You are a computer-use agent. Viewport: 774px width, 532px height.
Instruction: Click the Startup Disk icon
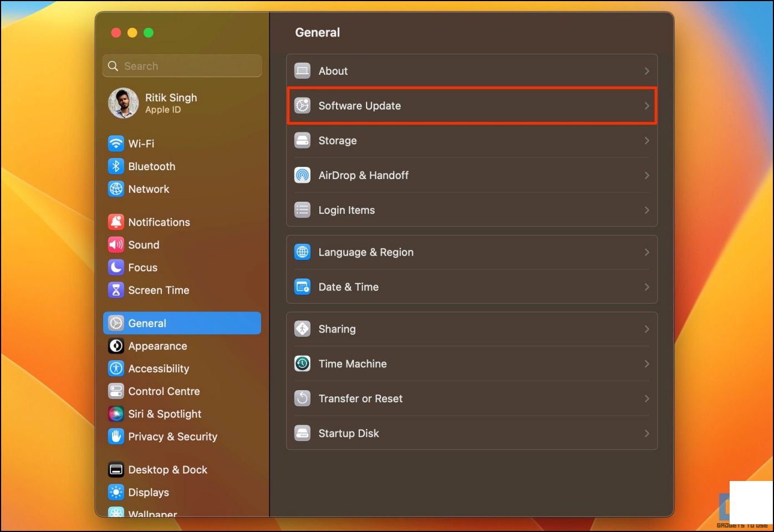pos(302,433)
